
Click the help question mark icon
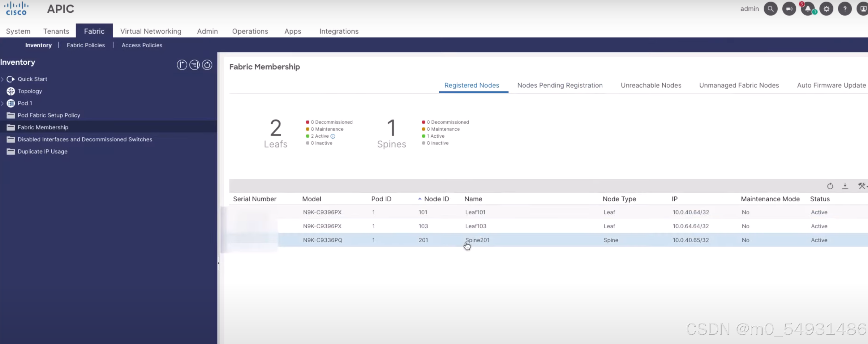tap(845, 9)
